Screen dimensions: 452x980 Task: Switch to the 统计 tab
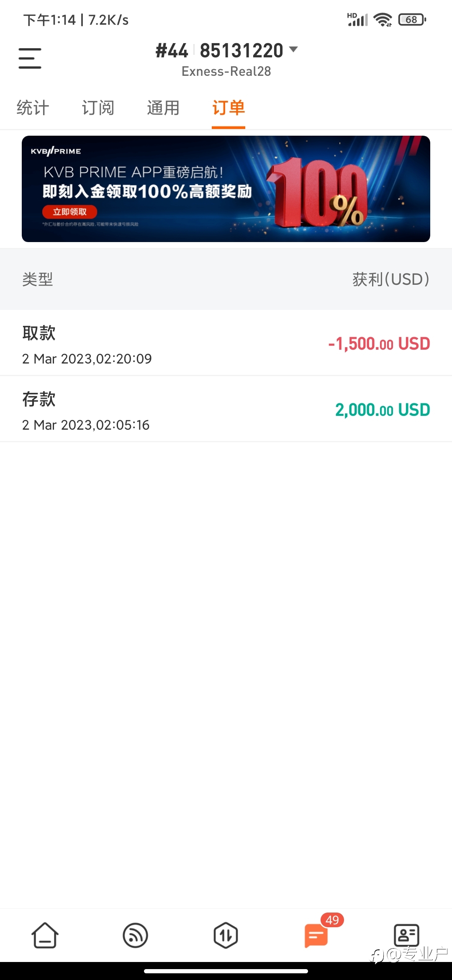tap(33, 108)
